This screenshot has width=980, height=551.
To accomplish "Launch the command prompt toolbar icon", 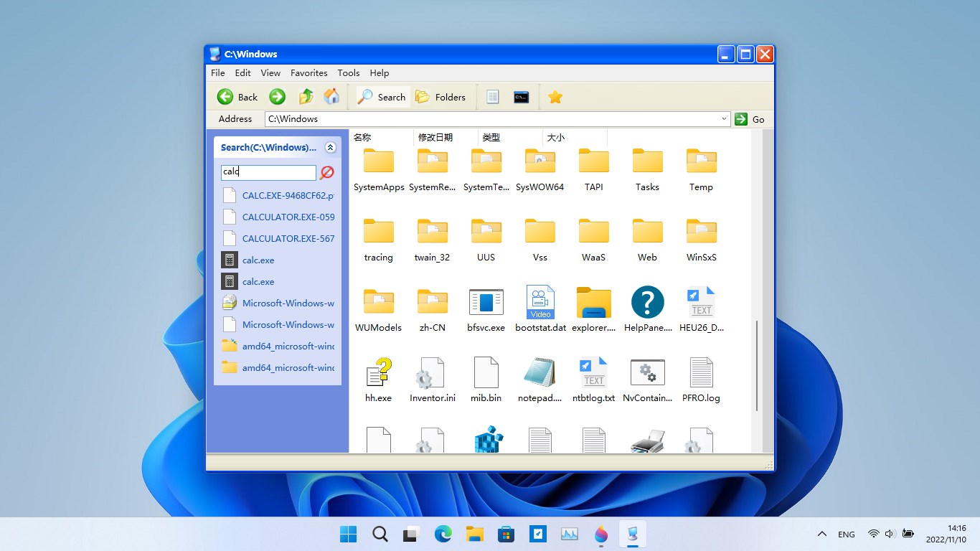I will click(x=522, y=97).
